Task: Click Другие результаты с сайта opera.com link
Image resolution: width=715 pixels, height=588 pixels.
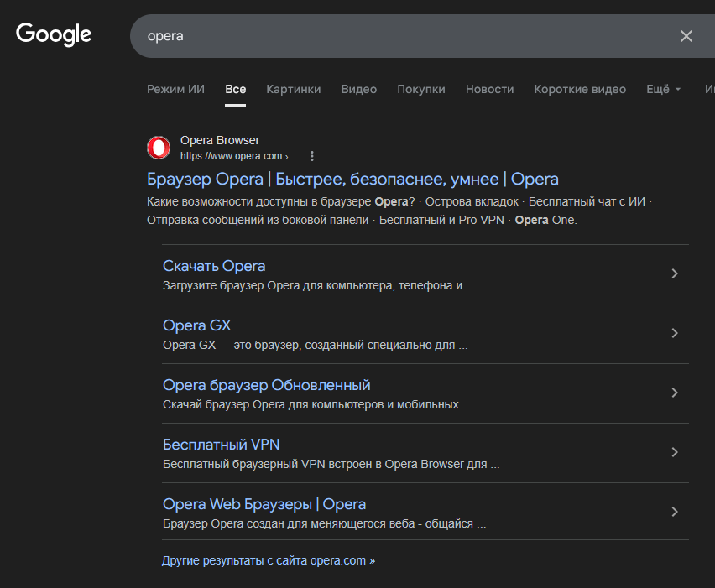Action: (268, 560)
